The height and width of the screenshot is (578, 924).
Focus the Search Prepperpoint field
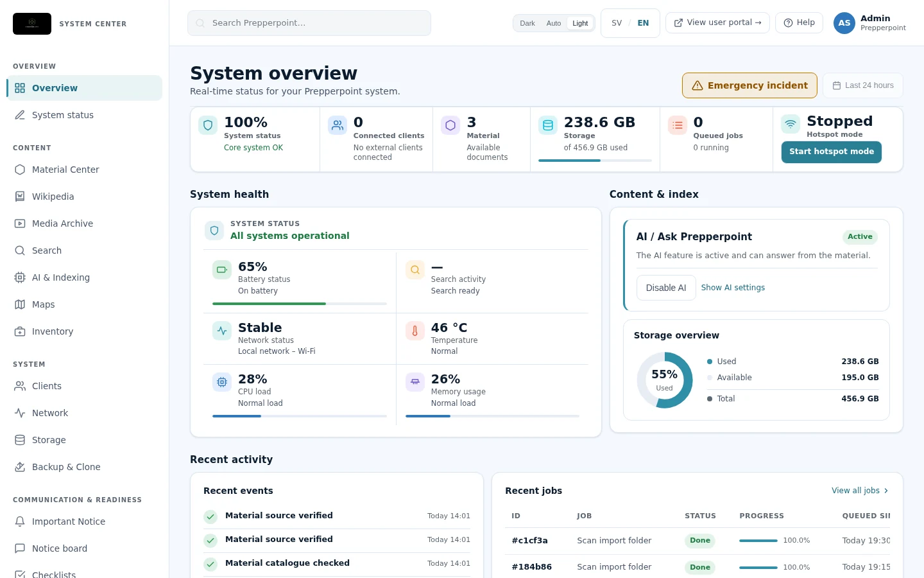[309, 23]
